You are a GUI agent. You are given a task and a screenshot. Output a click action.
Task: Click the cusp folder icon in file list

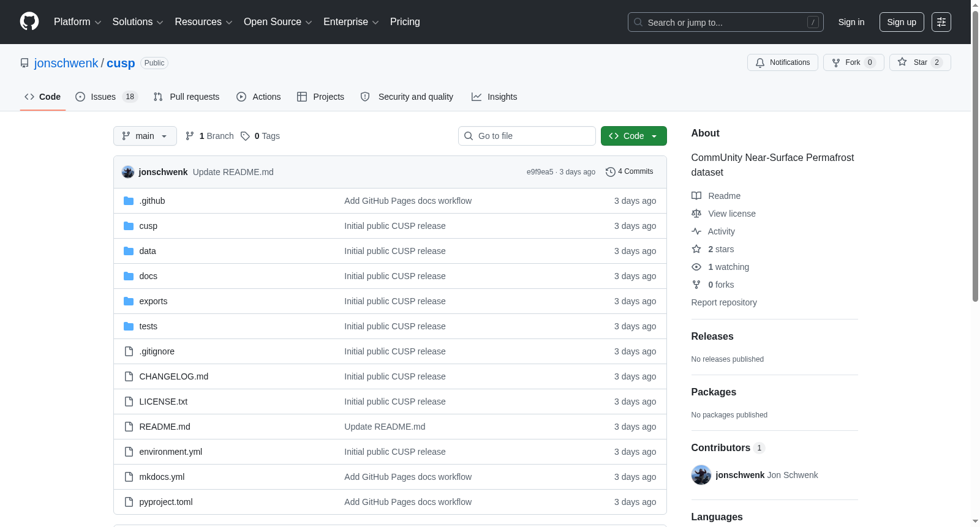129,226
